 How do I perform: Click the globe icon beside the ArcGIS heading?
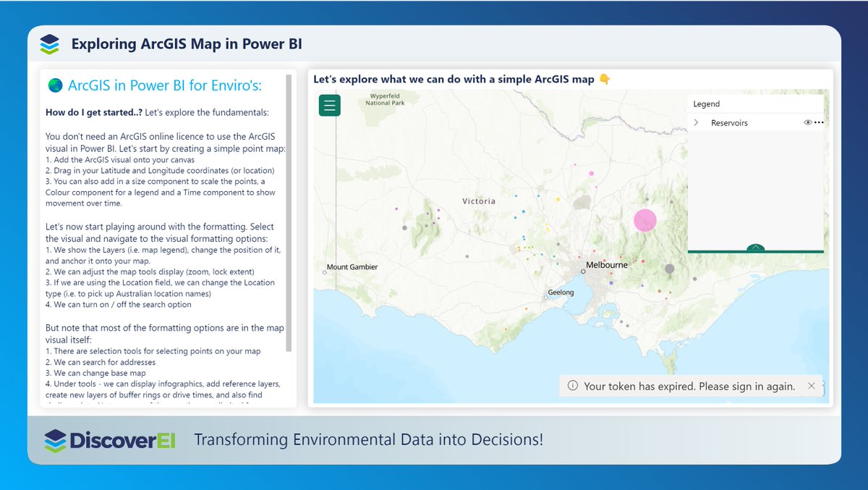pyautogui.click(x=55, y=85)
